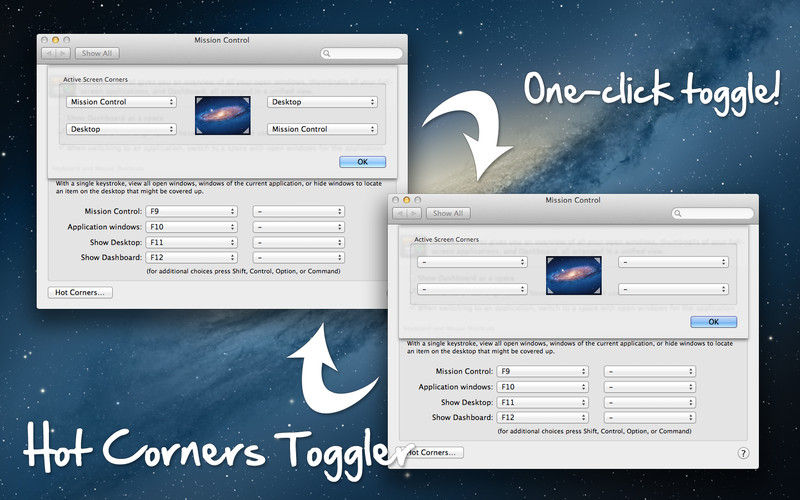Open empty top-right corner dropdown in right window
Screen dimensions: 800x500
(x=673, y=262)
